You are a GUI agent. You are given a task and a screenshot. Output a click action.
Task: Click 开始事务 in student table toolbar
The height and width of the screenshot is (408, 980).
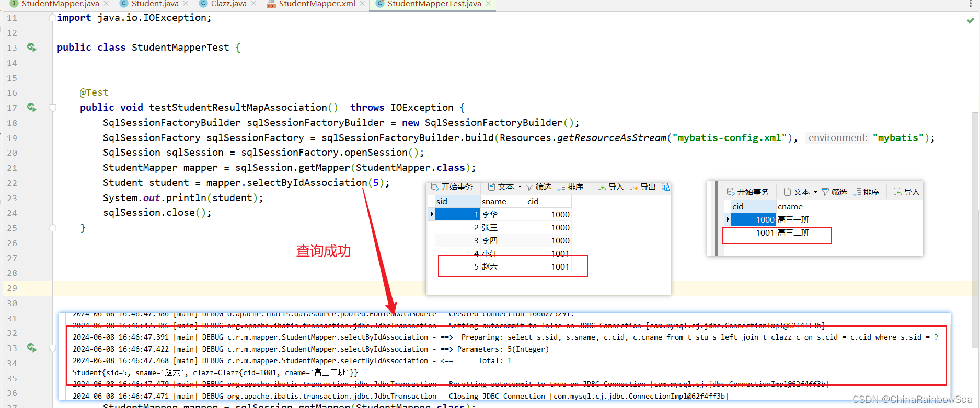click(x=452, y=186)
